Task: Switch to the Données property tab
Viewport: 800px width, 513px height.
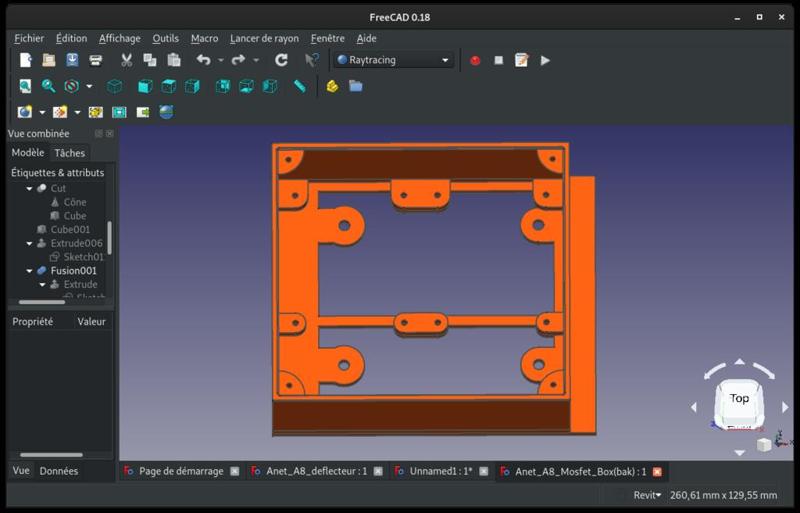Action: [58, 471]
